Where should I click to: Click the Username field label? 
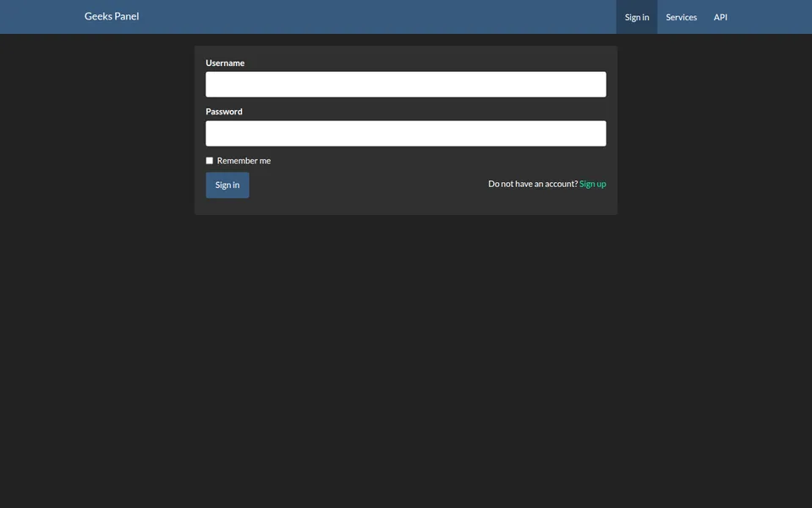(x=225, y=63)
